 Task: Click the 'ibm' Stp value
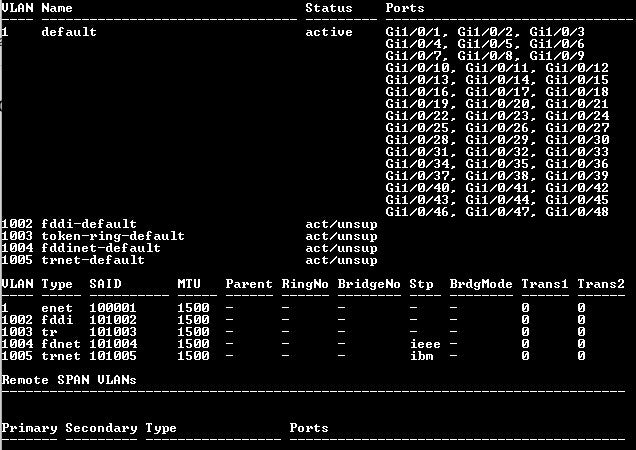pyautogui.click(x=421, y=356)
